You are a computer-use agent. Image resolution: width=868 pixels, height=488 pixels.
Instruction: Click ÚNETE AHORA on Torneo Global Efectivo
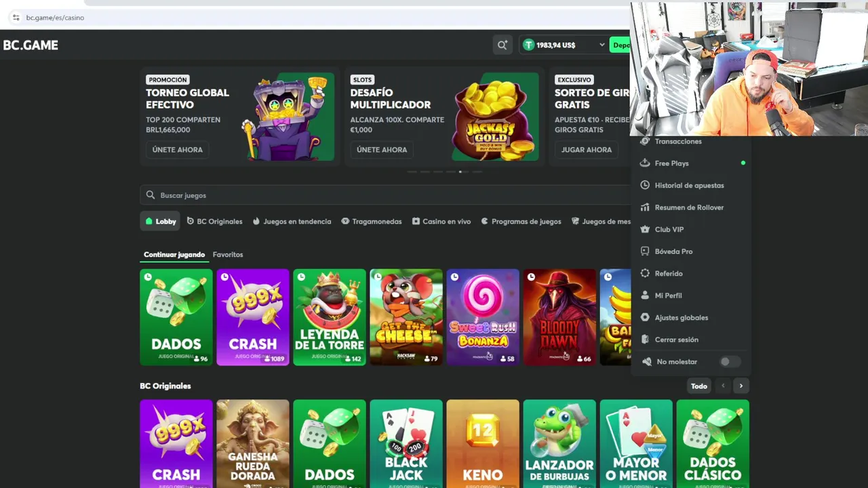click(x=177, y=150)
